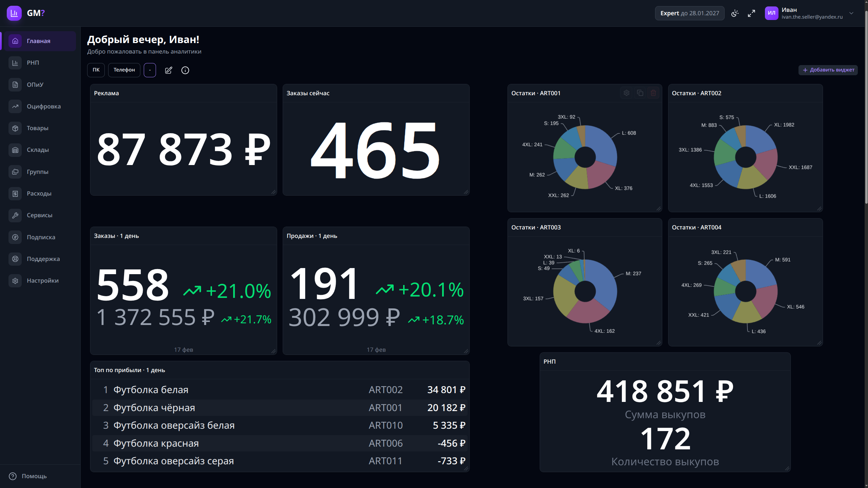
Task: Delete the Остатки ART001 widget
Action: tap(653, 93)
